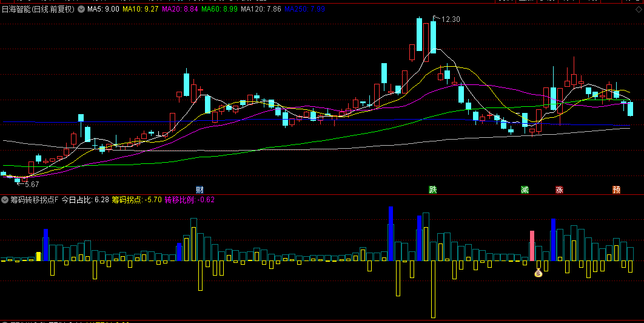Click the 5.67 low price label

[x=31, y=185]
